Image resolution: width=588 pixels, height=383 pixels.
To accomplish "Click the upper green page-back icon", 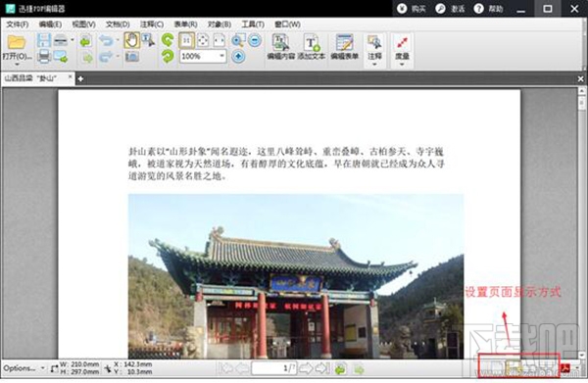I will [x=86, y=41].
